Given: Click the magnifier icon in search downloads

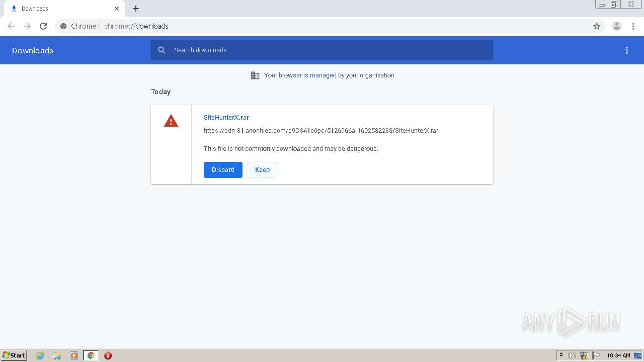Looking at the screenshot, I should pos(162,50).
